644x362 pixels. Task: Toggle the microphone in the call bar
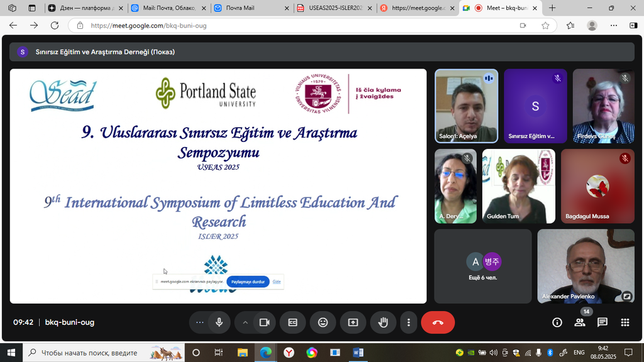(x=219, y=322)
